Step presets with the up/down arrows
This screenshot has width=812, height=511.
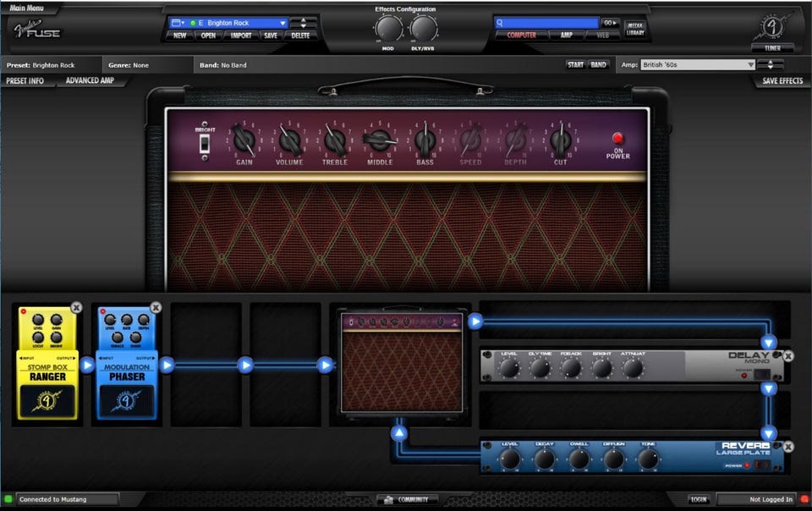pyautogui.click(x=303, y=23)
